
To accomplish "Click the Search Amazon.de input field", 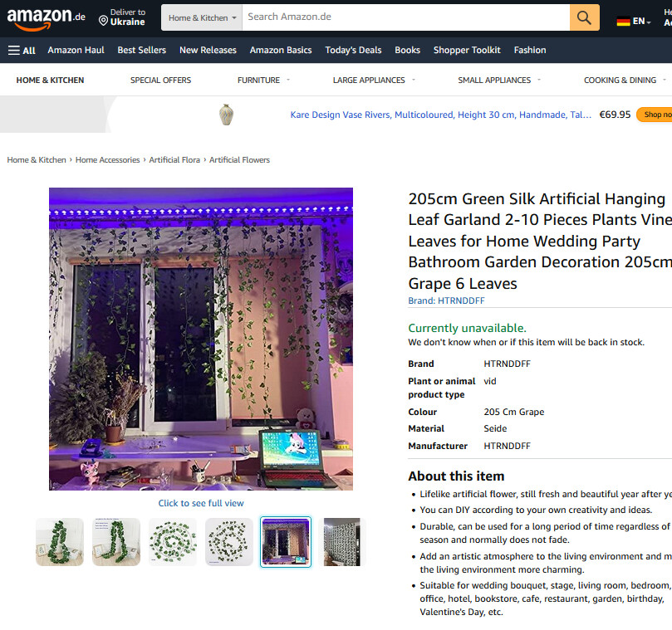I will coord(406,17).
